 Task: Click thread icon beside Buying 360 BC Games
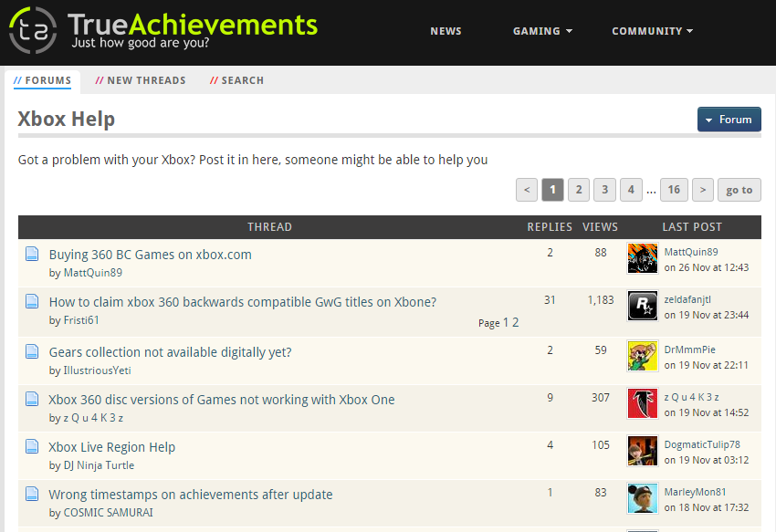(32, 254)
